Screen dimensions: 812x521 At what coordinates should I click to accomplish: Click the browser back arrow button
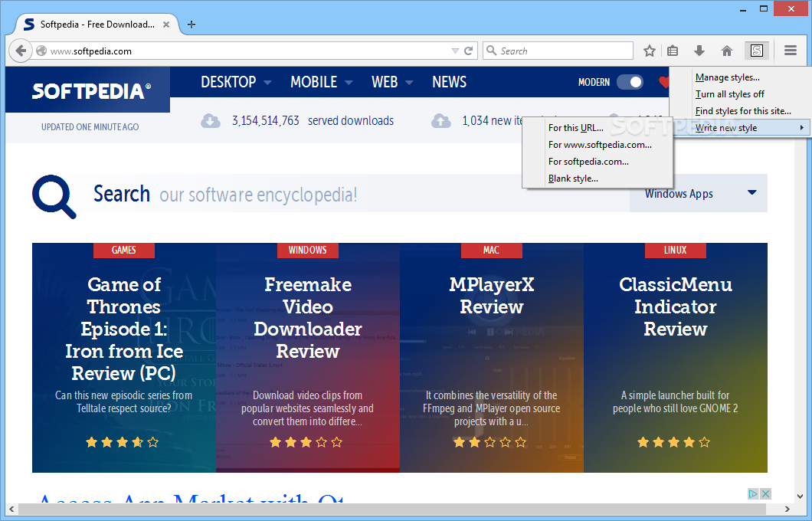pyautogui.click(x=21, y=51)
